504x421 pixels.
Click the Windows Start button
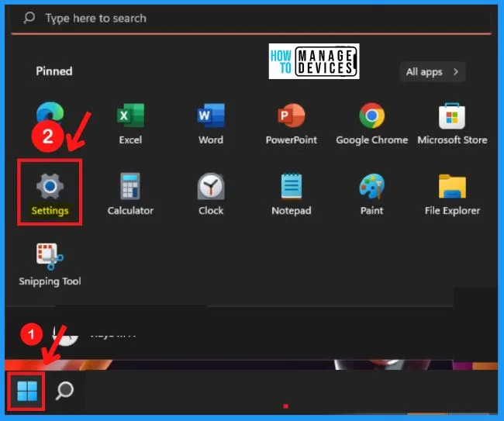[x=27, y=391]
